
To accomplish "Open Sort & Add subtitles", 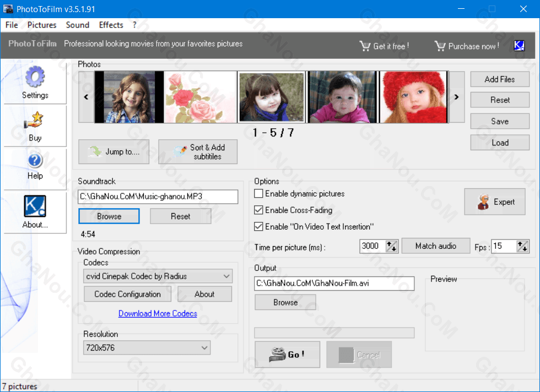I will pyautogui.click(x=198, y=152).
